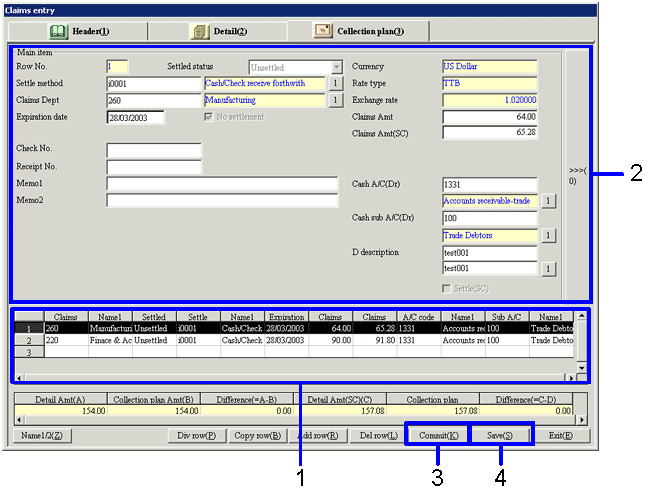The width and height of the screenshot is (654, 495).
Task: Click the Settle method code field
Action: click(154, 84)
